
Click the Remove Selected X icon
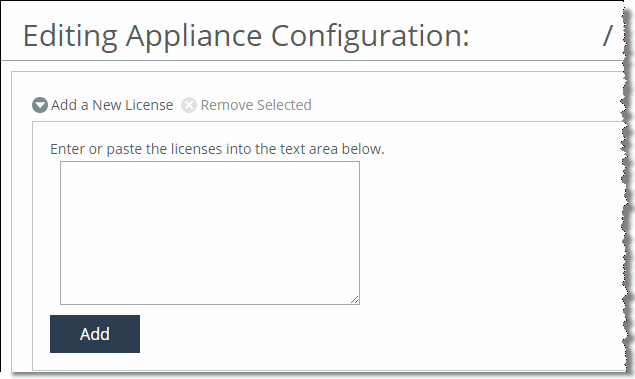[x=189, y=105]
